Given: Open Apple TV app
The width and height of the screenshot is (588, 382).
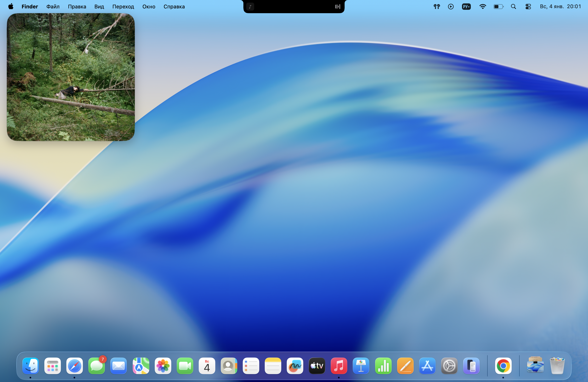Looking at the screenshot, I should pos(317,366).
